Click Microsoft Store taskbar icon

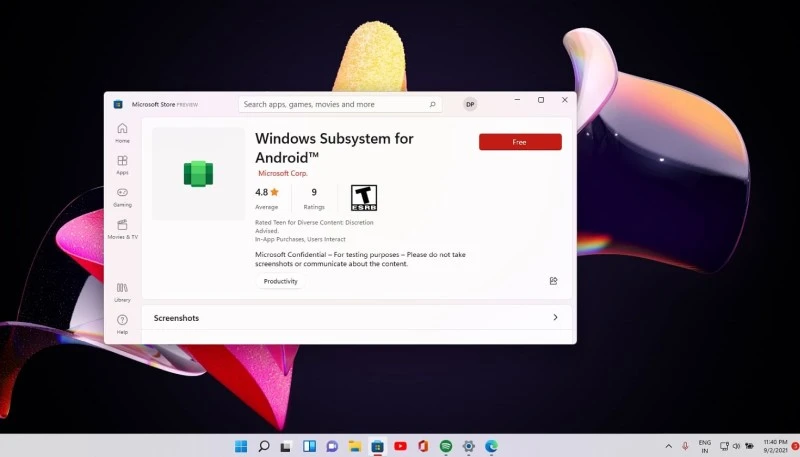point(377,446)
